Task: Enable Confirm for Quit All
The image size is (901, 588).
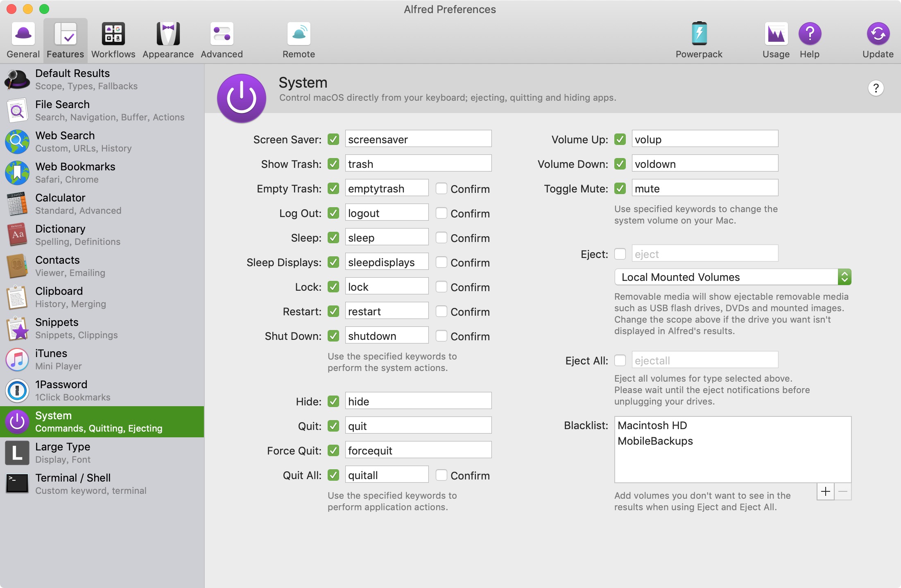Action: [441, 475]
